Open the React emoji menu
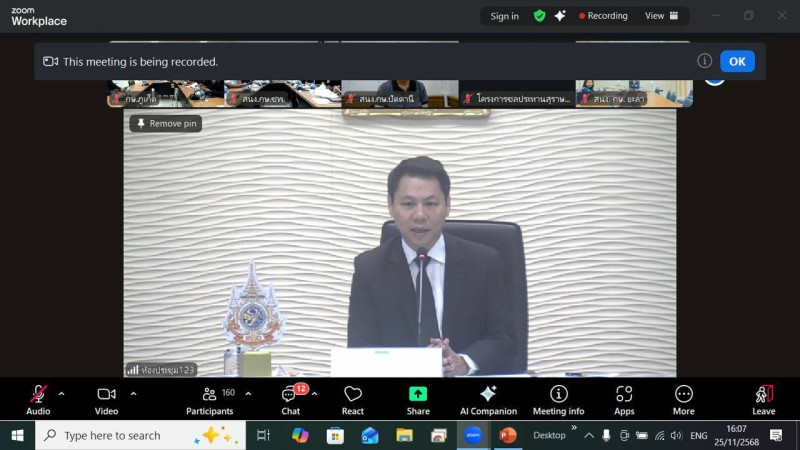The width and height of the screenshot is (800, 450). (x=353, y=398)
